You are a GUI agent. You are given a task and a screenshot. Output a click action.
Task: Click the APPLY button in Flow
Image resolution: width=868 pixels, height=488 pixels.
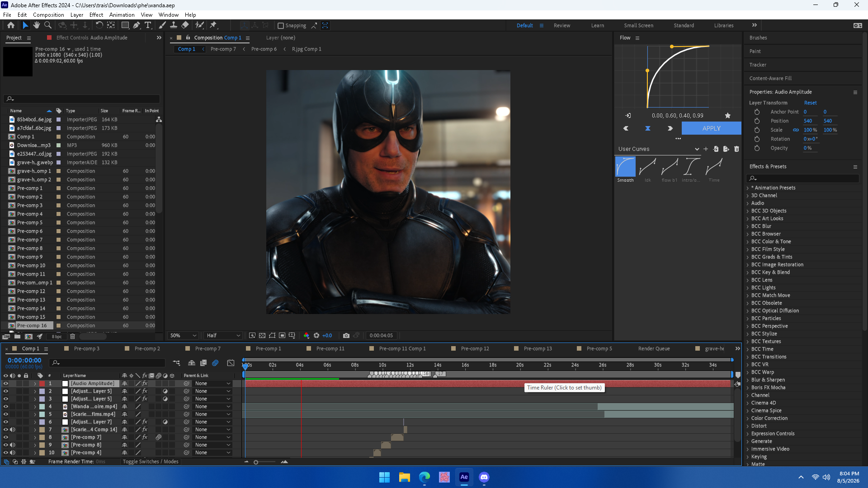[x=711, y=129]
